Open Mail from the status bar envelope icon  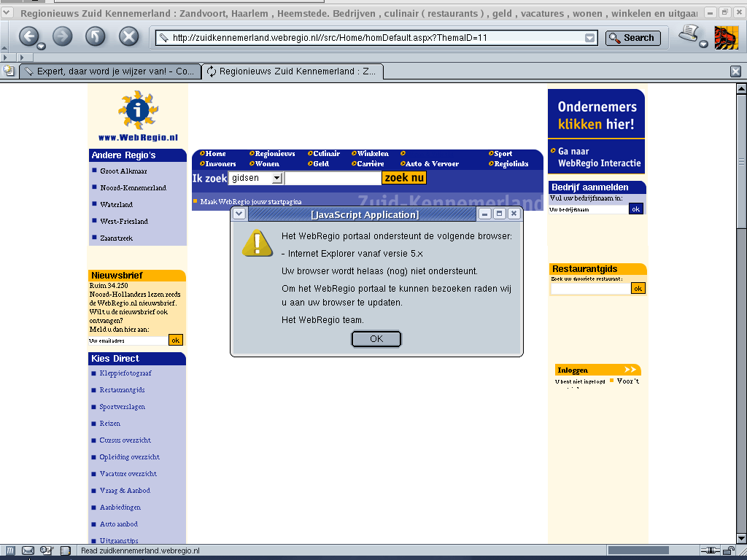coord(28,551)
